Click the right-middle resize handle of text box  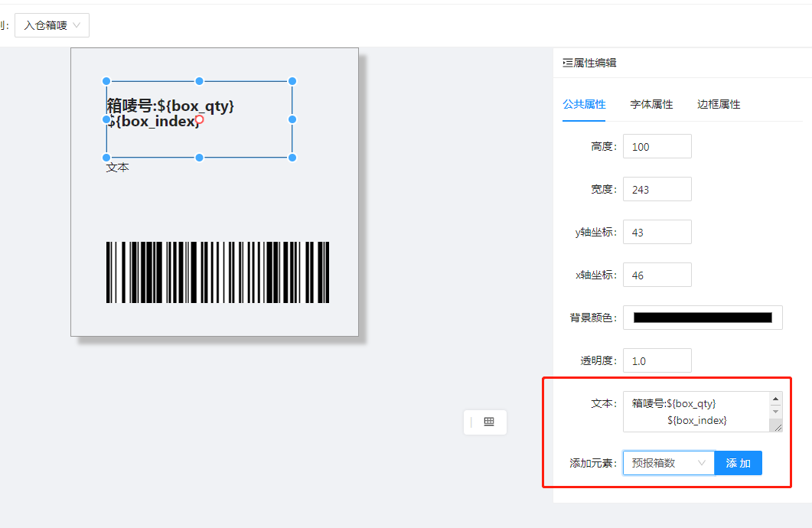pyautogui.click(x=292, y=119)
